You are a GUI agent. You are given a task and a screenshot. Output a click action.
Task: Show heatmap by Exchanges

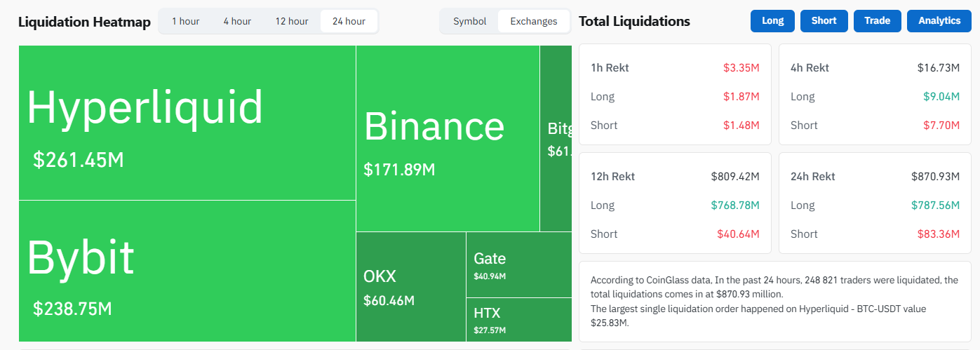click(x=534, y=21)
